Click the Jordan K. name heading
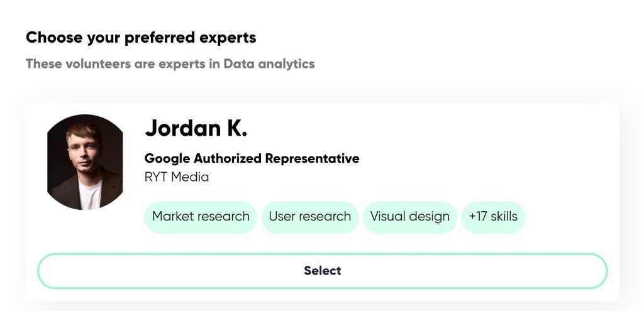This screenshot has width=644, height=311. 196,128
